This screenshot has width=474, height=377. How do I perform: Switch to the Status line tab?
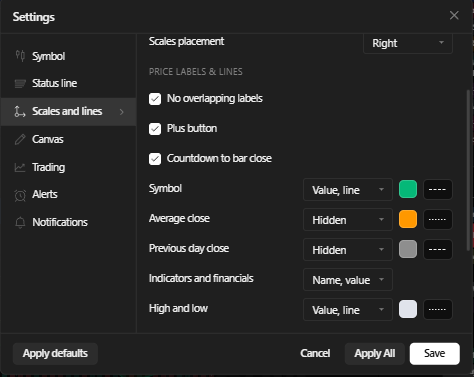[x=68, y=83]
